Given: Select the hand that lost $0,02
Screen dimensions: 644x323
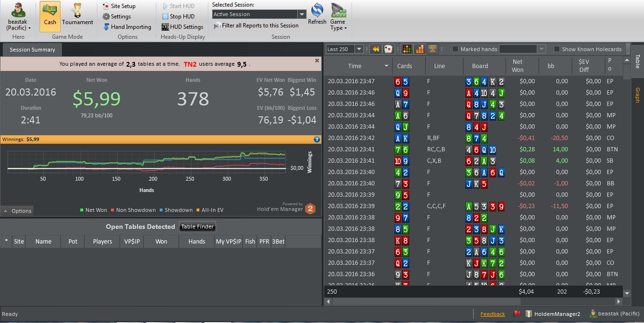Looking at the screenshot, I should [x=474, y=183].
